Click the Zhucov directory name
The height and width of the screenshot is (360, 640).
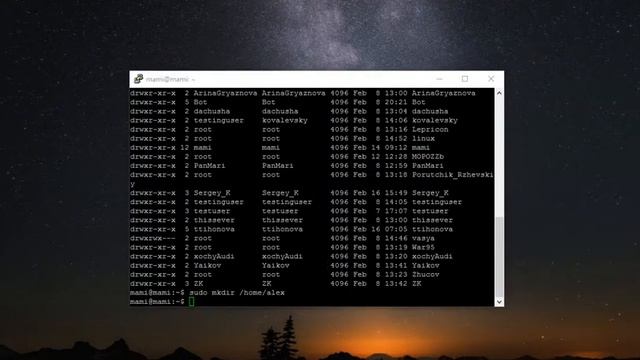(425, 274)
